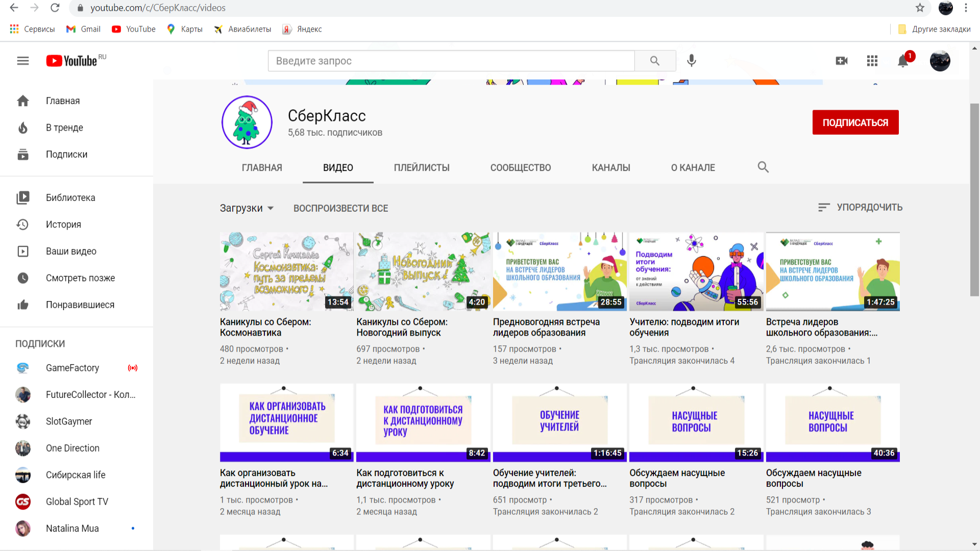Open Библиотека in sidebar
Viewport: 980px width, 551px height.
[77, 198]
